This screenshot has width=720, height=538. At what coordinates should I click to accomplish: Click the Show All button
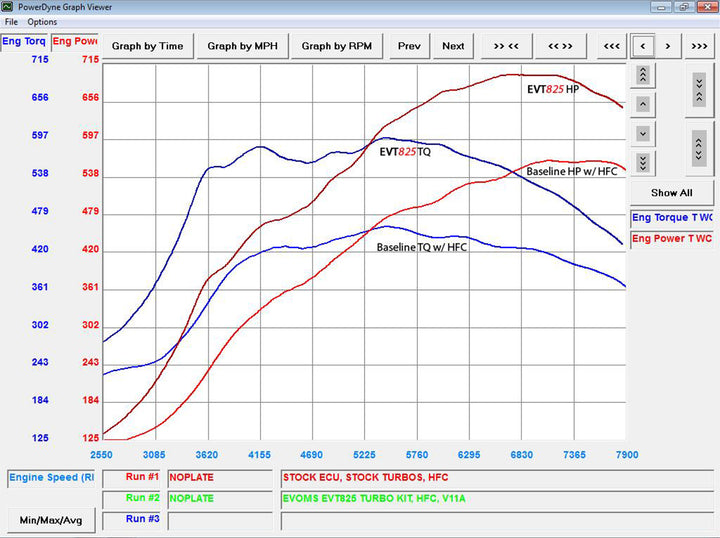(x=671, y=193)
